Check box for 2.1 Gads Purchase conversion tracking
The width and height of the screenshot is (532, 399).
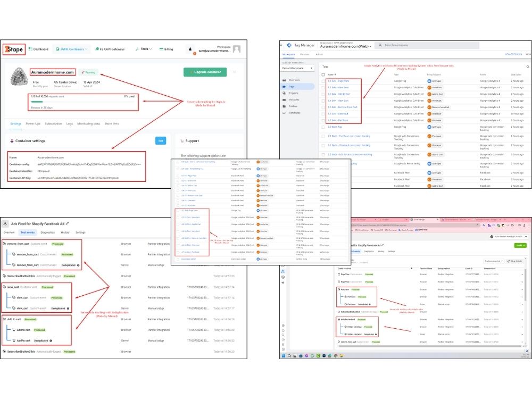click(323, 136)
